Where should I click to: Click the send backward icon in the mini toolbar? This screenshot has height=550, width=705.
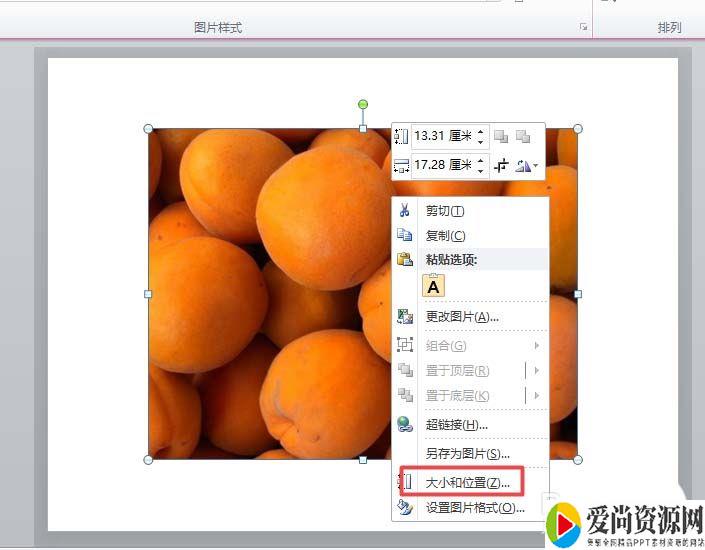523,136
